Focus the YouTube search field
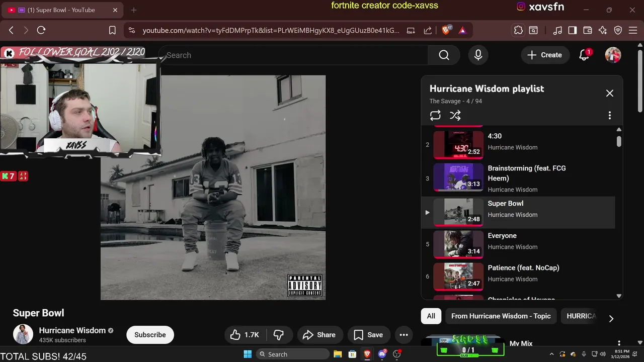This screenshot has height=362, width=644. [293, 55]
